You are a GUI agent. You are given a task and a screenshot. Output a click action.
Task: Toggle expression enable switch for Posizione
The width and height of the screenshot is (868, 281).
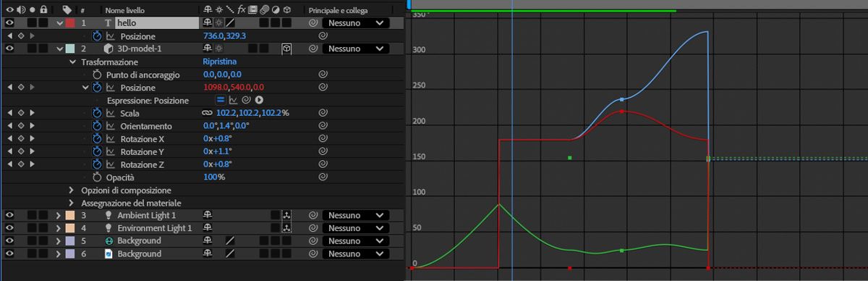pos(221,100)
